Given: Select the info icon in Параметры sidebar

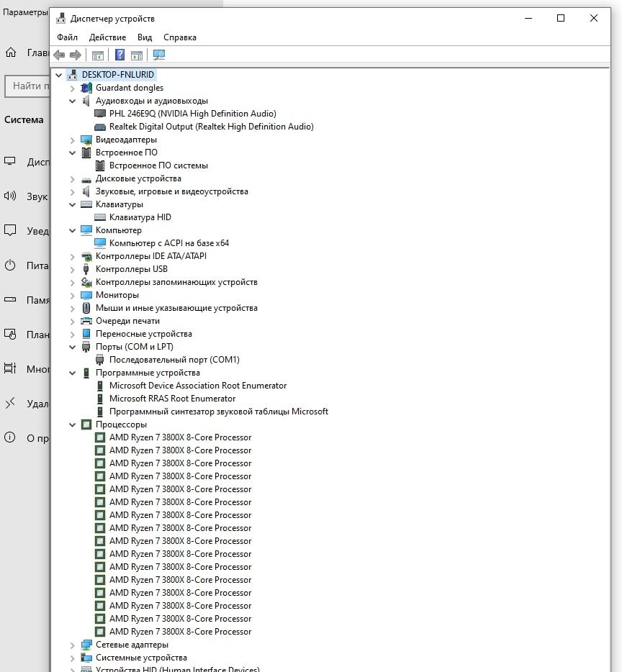Looking at the screenshot, I should (x=10, y=437).
